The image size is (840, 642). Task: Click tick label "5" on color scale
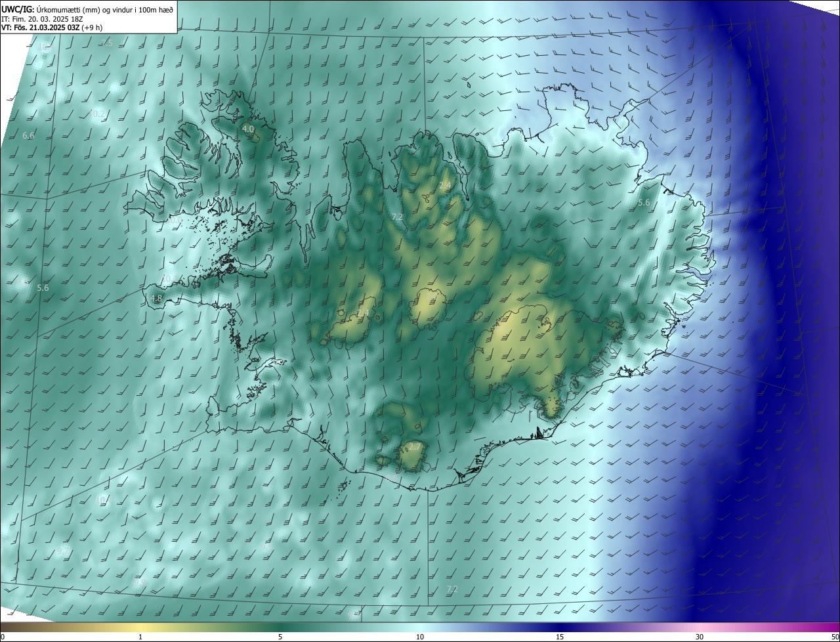pos(280,637)
